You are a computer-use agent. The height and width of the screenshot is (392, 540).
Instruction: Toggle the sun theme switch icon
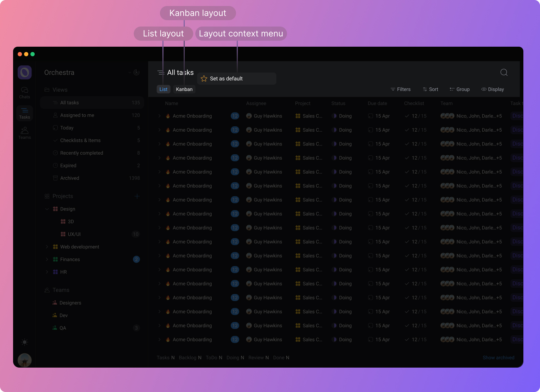(x=24, y=342)
